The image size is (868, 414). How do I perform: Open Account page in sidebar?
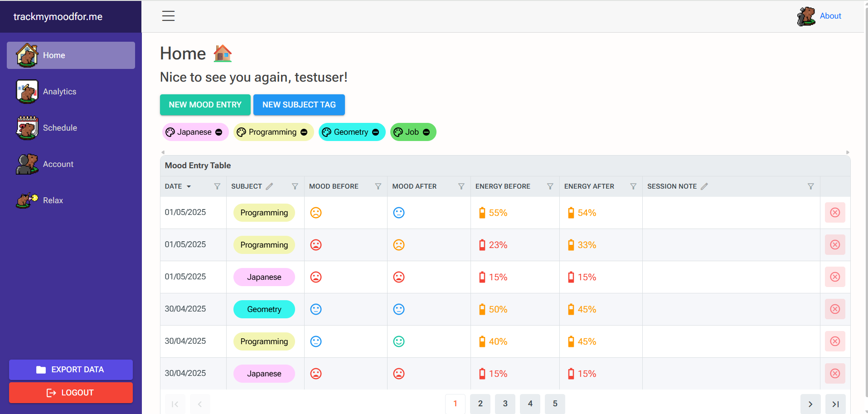tap(71, 164)
